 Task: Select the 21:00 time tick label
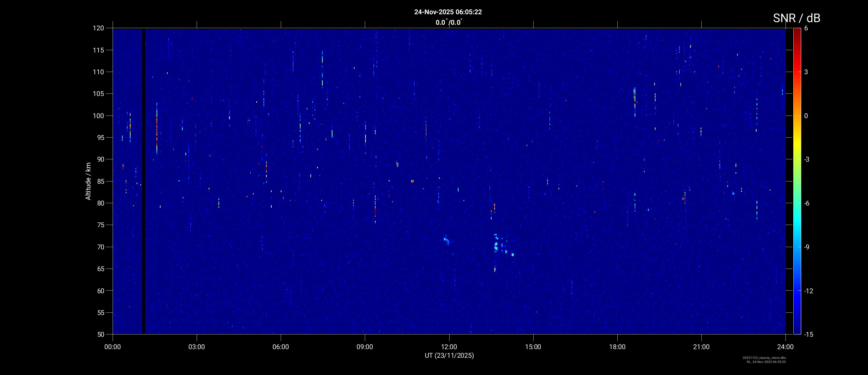pyautogui.click(x=701, y=347)
